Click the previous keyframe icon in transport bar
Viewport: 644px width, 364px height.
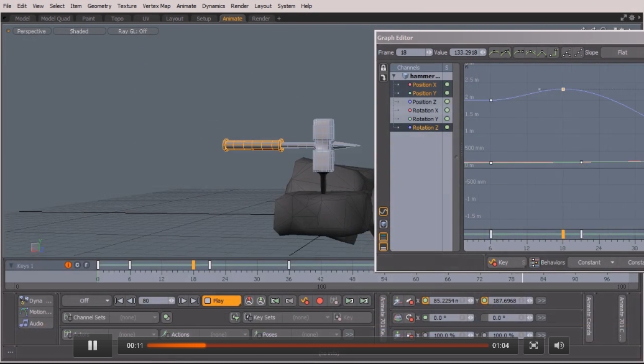(x=289, y=301)
